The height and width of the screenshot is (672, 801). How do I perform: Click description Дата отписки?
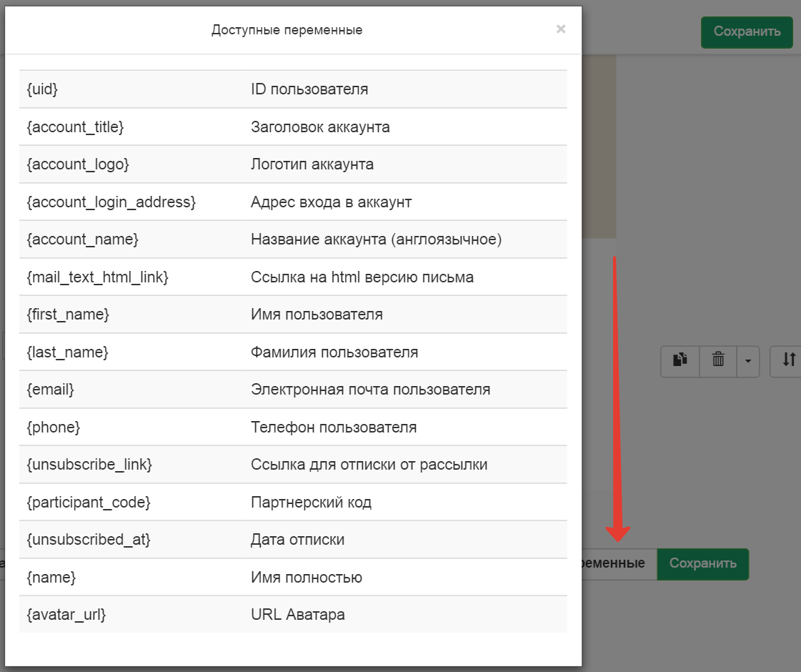pyautogui.click(x=297, y=540)
